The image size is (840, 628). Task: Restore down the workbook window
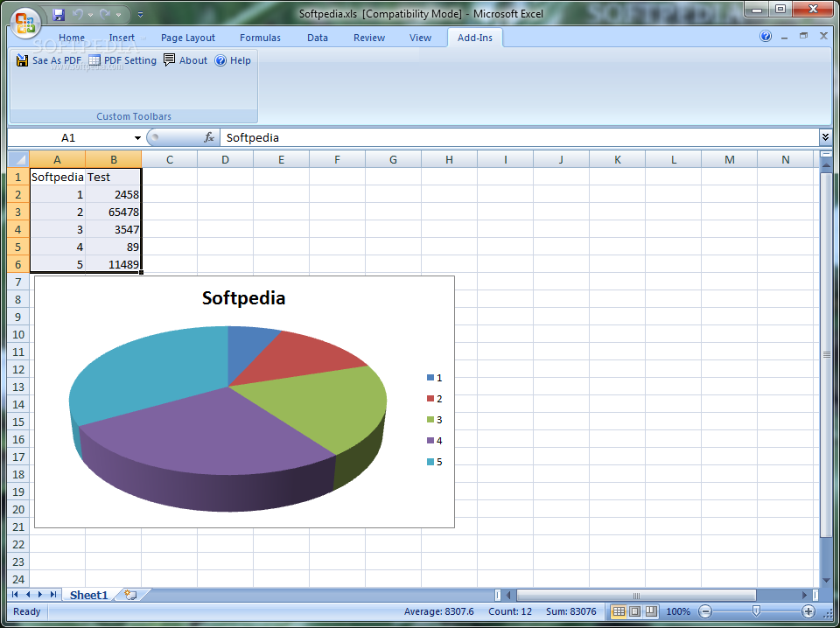(x=803, y=36)
